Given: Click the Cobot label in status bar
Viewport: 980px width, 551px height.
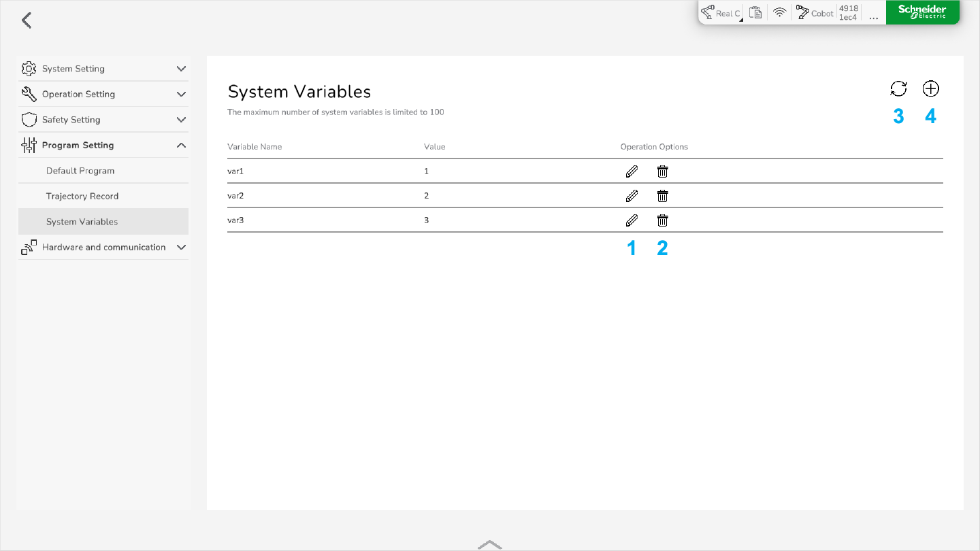Looking at the screenshot, I should pyautogui.click(x=822, y=14).
